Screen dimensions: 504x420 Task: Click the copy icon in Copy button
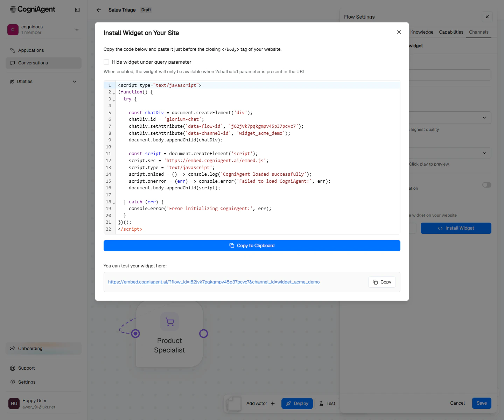pos(375,282)
